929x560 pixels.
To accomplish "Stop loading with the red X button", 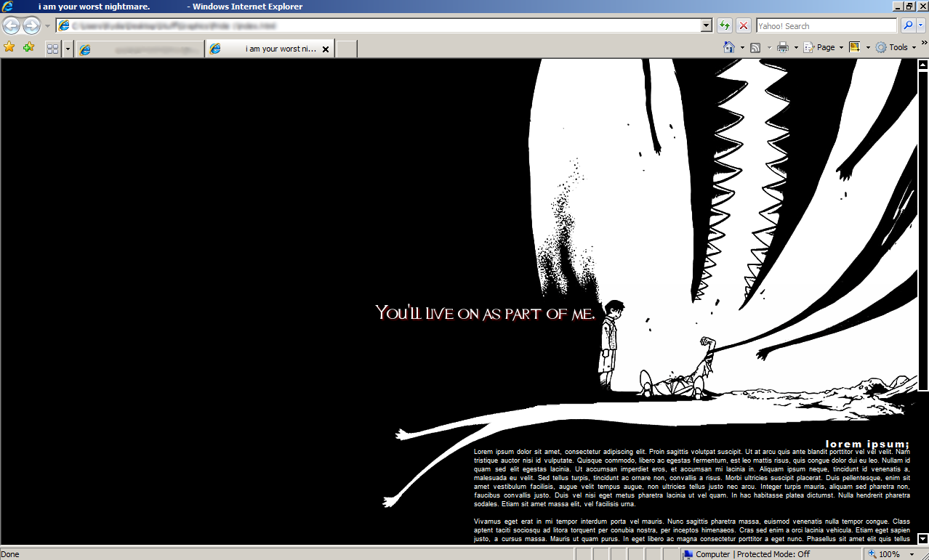I will click(x=744, y=25).
